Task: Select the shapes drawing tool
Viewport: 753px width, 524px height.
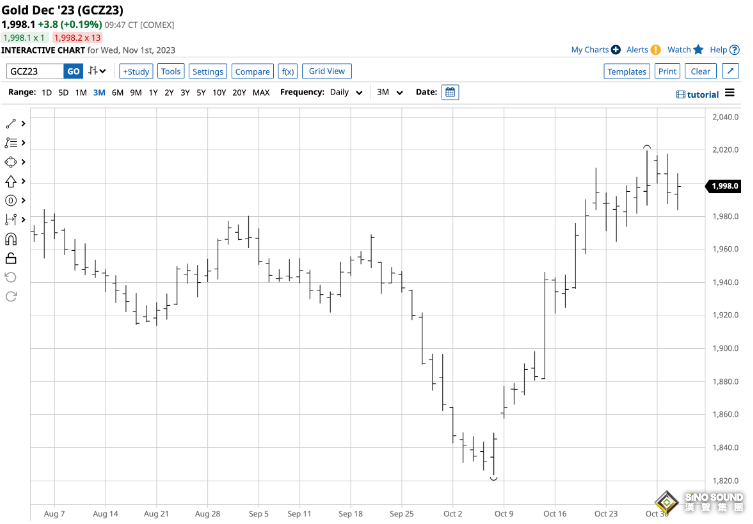Action: pos(11,162)
